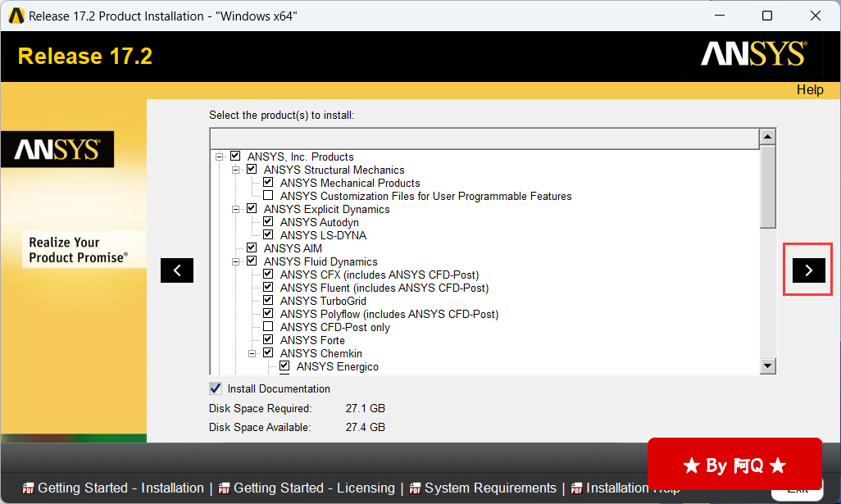Screen dimensions: 841x504
Task: Click the ANSYS logo in left sidebar
Action: (57, 149)
